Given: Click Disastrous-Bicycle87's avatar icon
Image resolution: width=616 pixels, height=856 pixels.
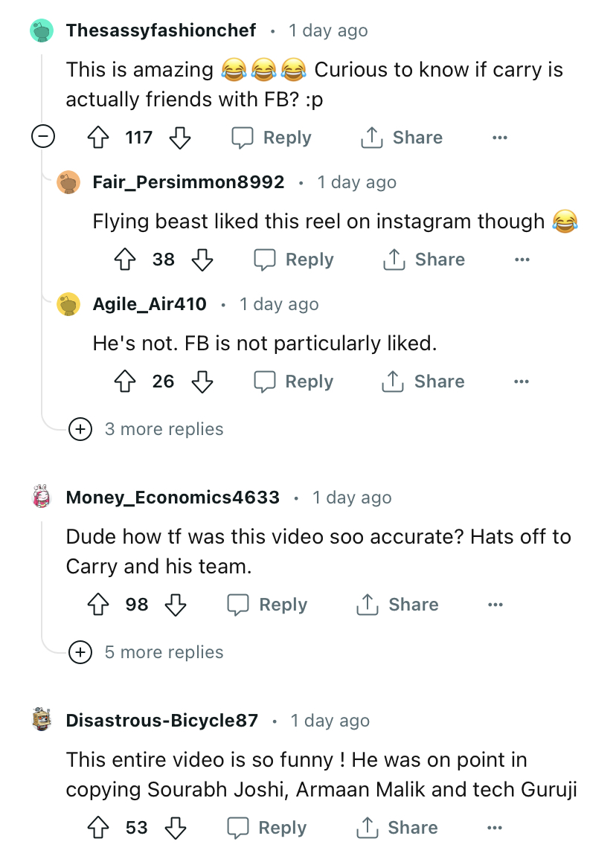Looking at the screenshot, I should click(x=42, y=721).
